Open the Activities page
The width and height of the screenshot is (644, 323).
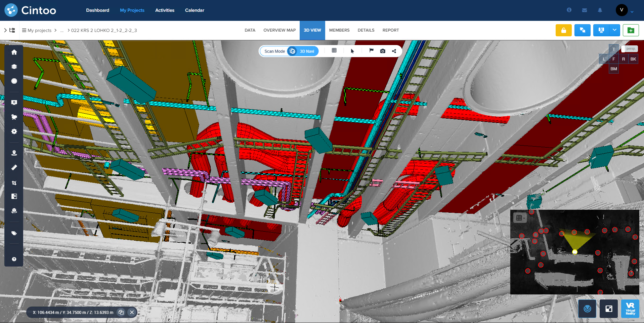pyautogui.click(x=165, y=10)
